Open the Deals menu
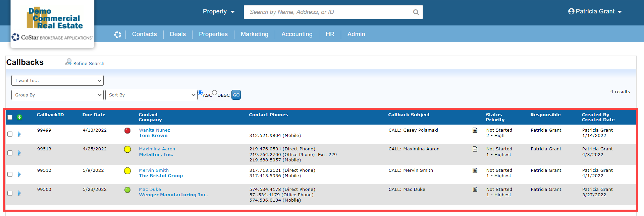The height and width of the screenshot is (216, 644). coord(178,34)
